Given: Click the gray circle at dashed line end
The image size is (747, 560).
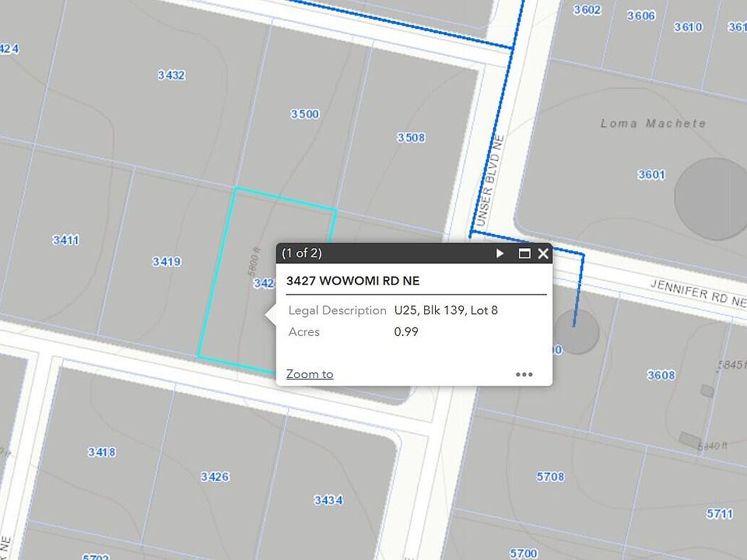Looking at the screenshot, I should tap(577, 332).
